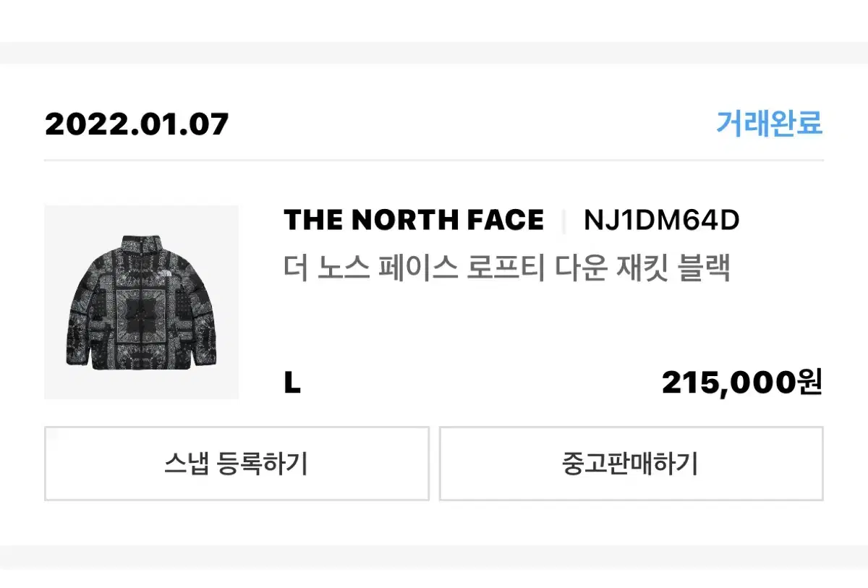The height and width of the screenshot is (588, 868).
Task: Click the gray band below the order card
Action: 434,556
